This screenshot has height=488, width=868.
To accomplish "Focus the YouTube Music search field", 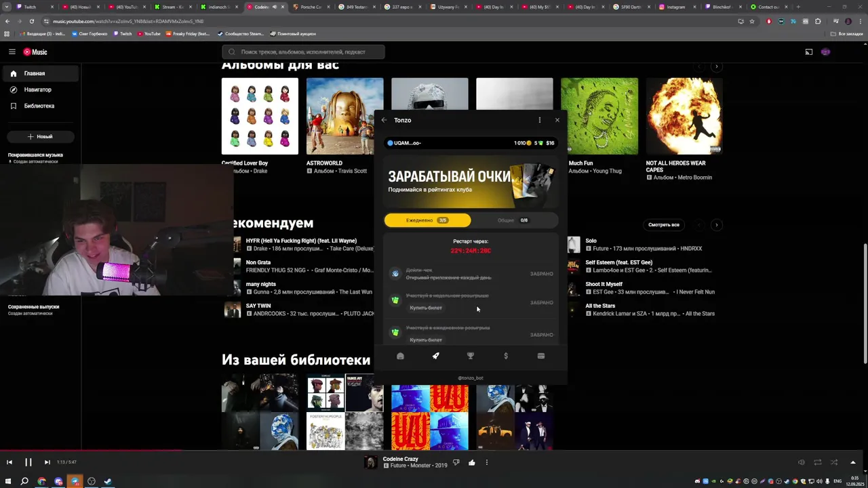I will [303, 52].
